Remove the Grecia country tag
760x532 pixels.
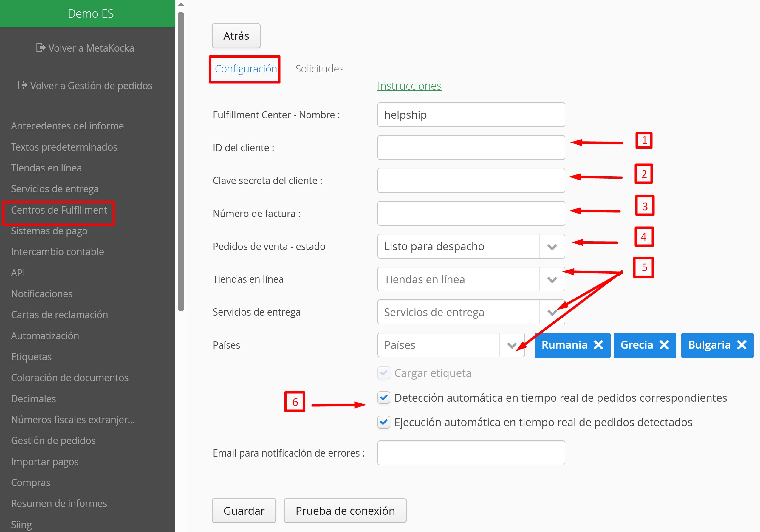(x=664, y=345)
